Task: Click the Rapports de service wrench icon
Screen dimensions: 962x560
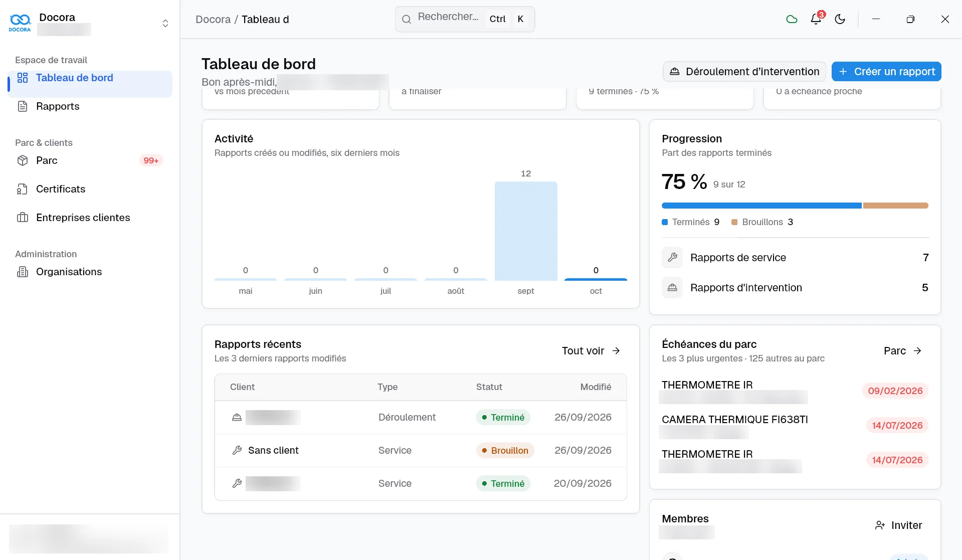Action: coord(672,257)
